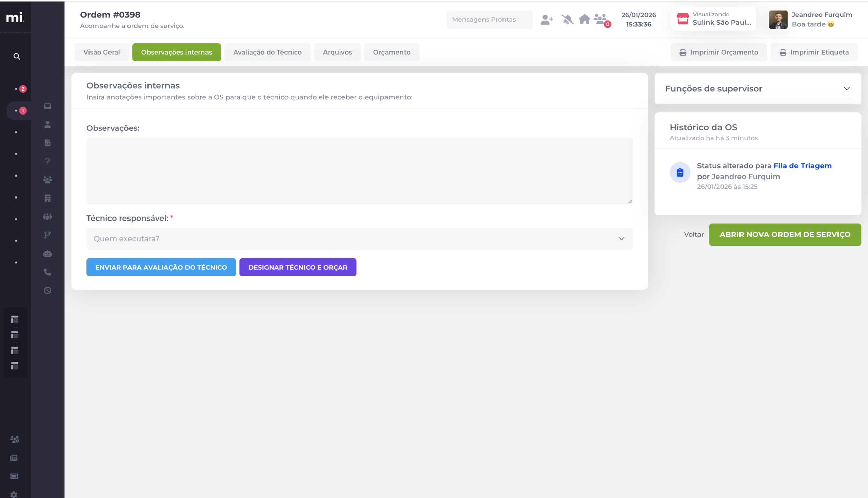Click into the Observações text area
This screenshot has height=498, width=868.
click(x=359, y=171)
